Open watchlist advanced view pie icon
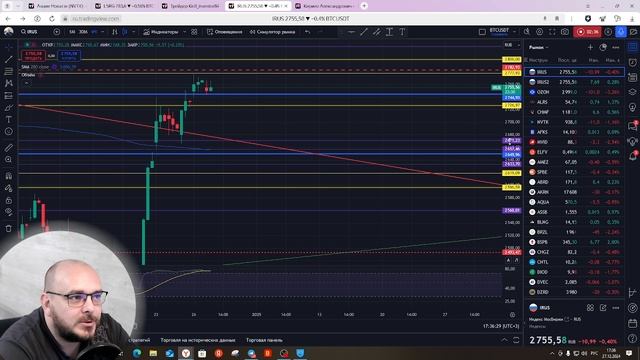 click(603, 47)
